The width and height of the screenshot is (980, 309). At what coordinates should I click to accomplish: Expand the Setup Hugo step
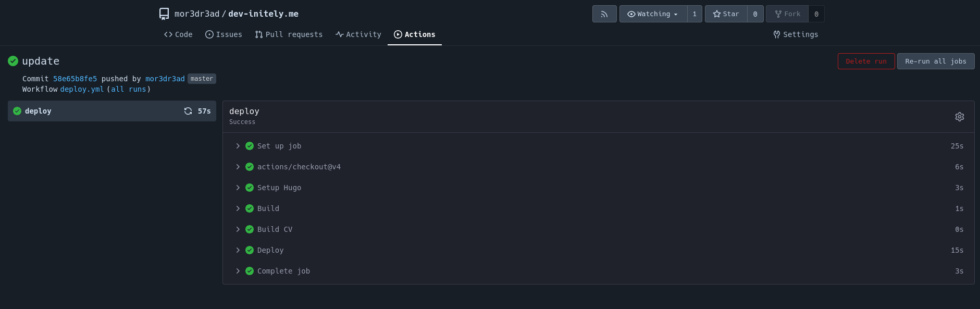coord(599,188)
